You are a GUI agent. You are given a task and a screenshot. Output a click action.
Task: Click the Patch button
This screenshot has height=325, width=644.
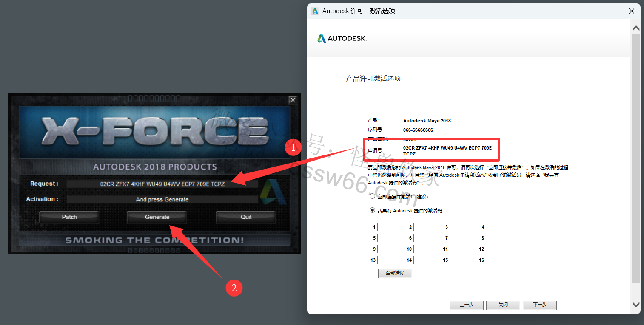click(69, 217)
